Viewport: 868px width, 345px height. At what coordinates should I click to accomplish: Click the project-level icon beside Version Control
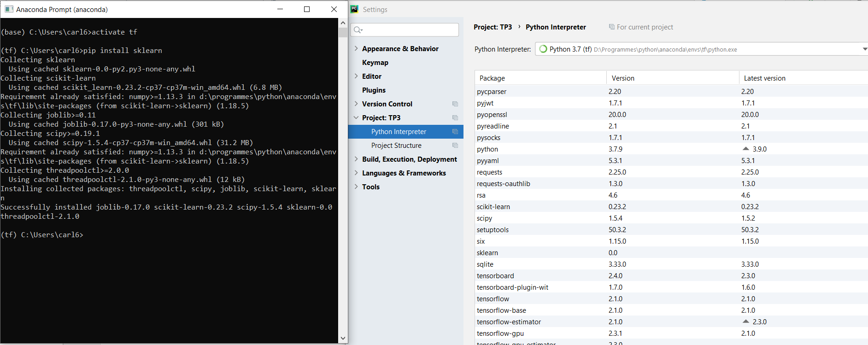tap(455, 104)
